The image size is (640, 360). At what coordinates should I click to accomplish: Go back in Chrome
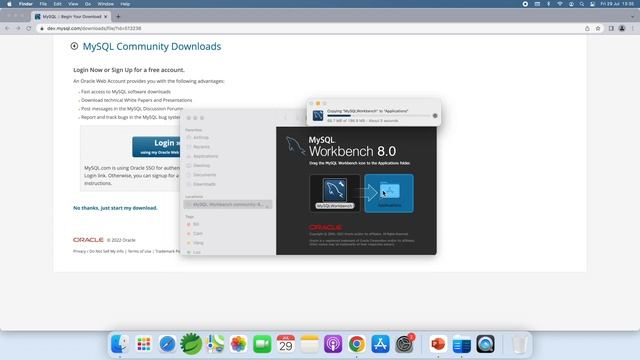[7, 28]
